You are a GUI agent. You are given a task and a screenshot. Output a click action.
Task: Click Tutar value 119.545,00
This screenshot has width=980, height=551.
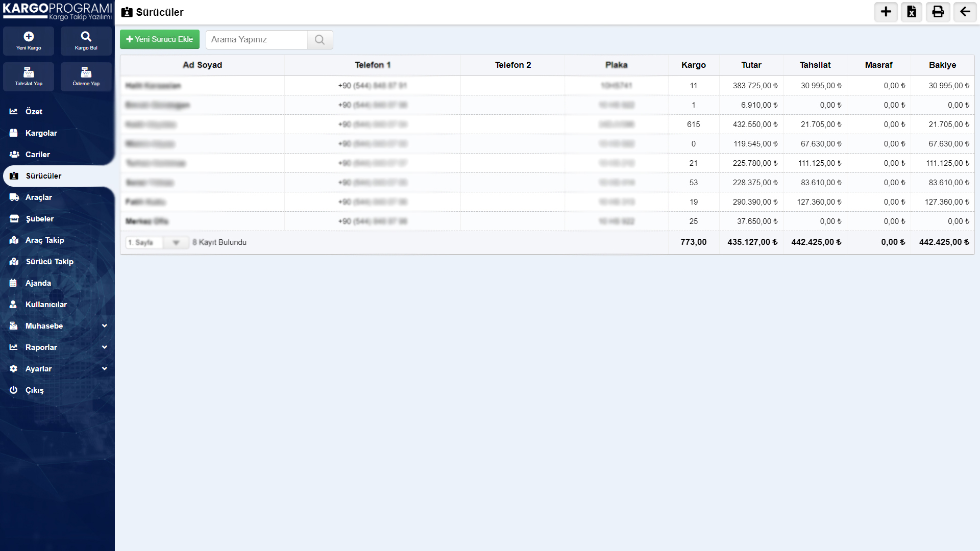pyautogui.click(x=756, y=144)
